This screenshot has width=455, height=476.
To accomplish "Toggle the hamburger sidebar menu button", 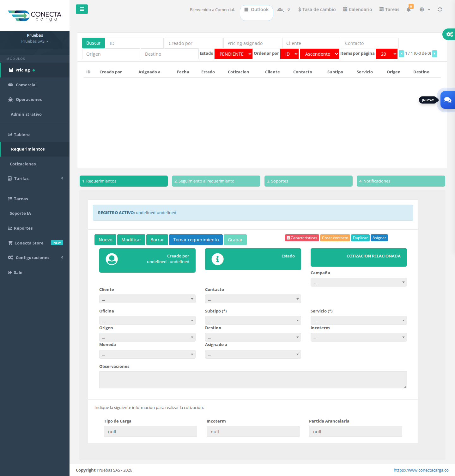I will (82, 9).
